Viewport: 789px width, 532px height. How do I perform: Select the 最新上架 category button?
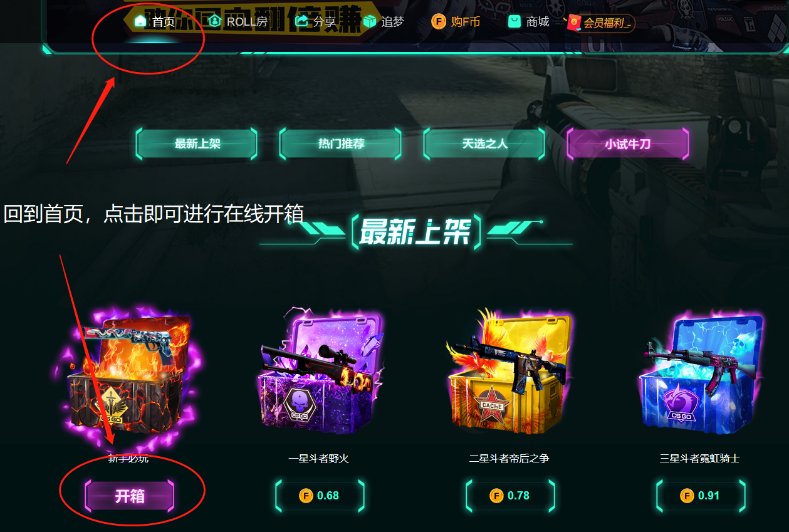click(197, 143)
